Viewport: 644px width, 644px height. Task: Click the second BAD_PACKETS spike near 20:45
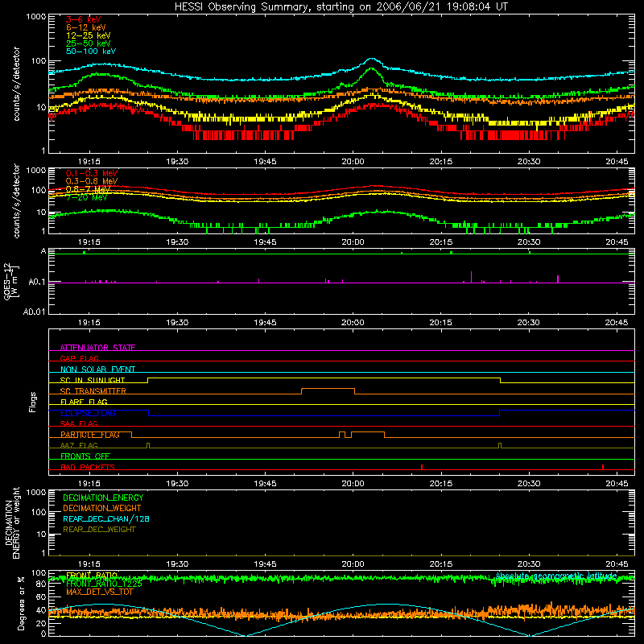coord(602,467)
